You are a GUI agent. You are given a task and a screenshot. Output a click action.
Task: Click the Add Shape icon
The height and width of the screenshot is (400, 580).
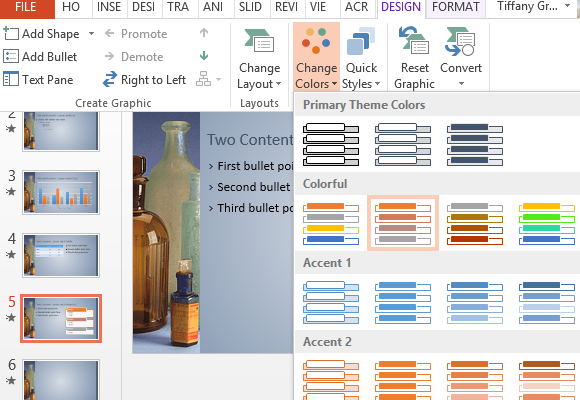click(x=11, y=33)
